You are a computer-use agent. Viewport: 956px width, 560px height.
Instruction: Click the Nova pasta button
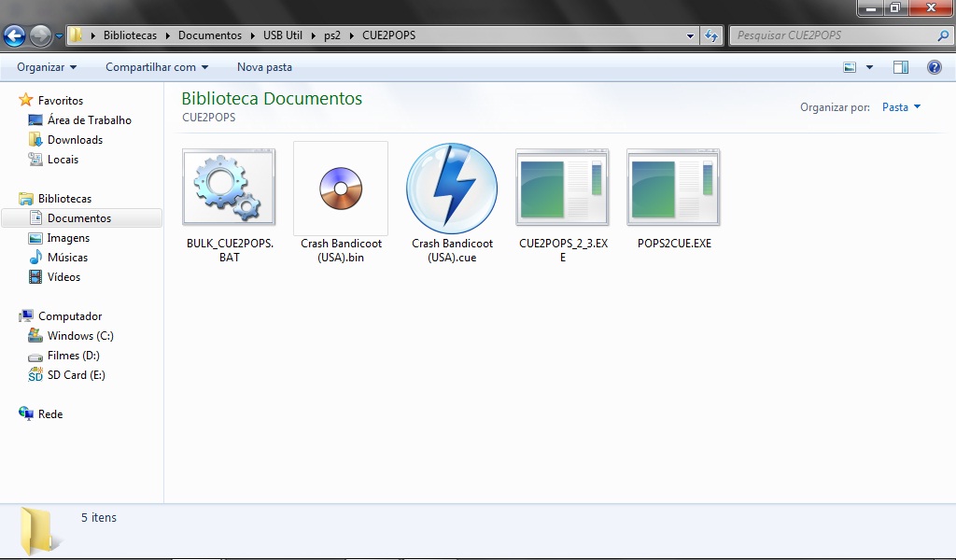[264, 67]
